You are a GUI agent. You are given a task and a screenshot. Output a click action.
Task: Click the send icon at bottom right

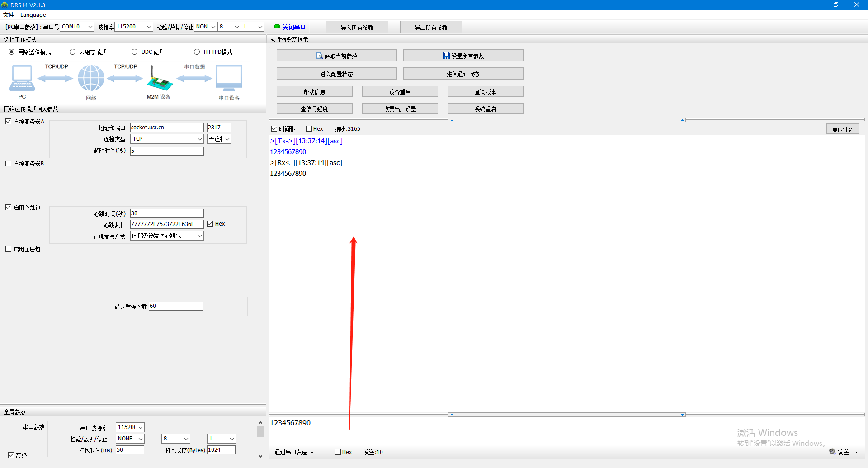[x=833, y=452]
